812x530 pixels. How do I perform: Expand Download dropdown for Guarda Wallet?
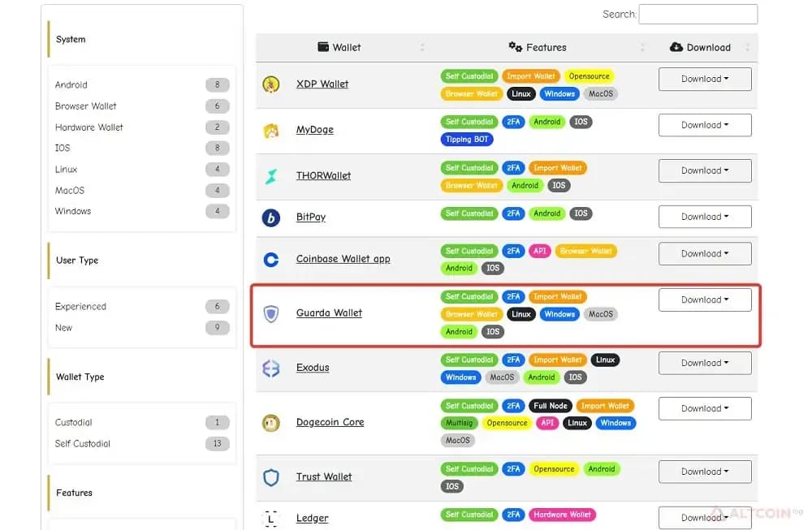coord(705,300)
